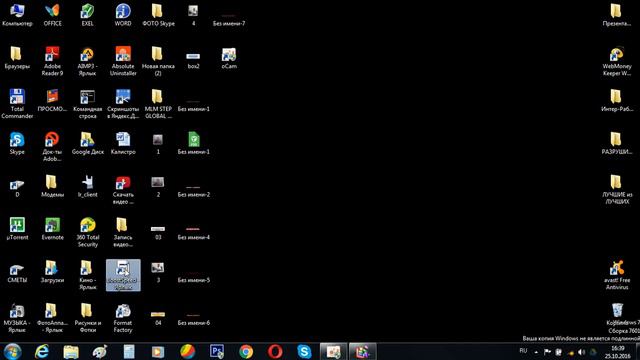
Task: Open the Без имени-7 file
Action: 229,20
